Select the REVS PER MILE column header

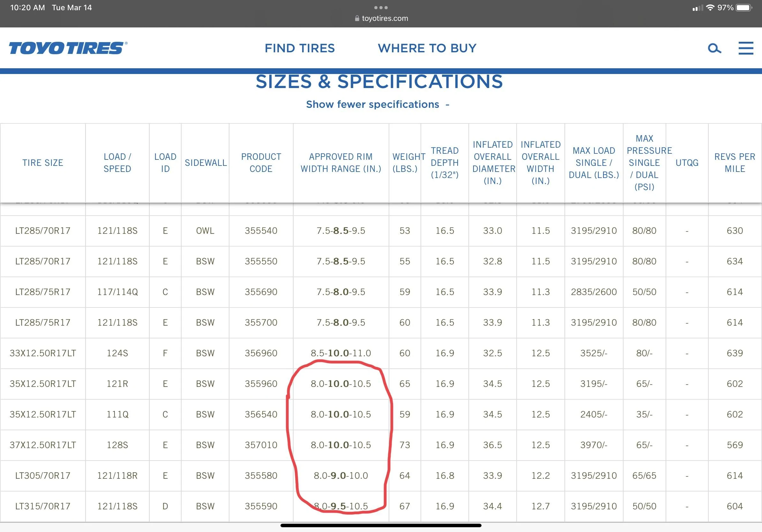click(735, 163)
